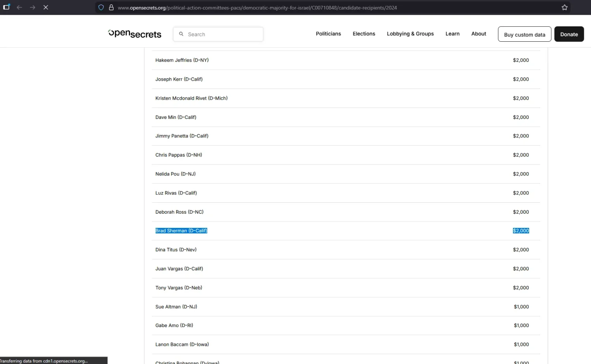This screenshot has width=591, height=364.
Task: Select Kristen Mcdonald Rivet (D-Mich) name
Action: pos(191,98)
